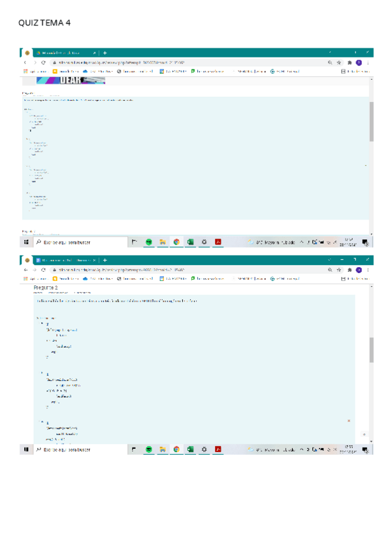
Task: Click the vertical scrollbar thumb in the lower browser
Action: click(x=372, y=350)
